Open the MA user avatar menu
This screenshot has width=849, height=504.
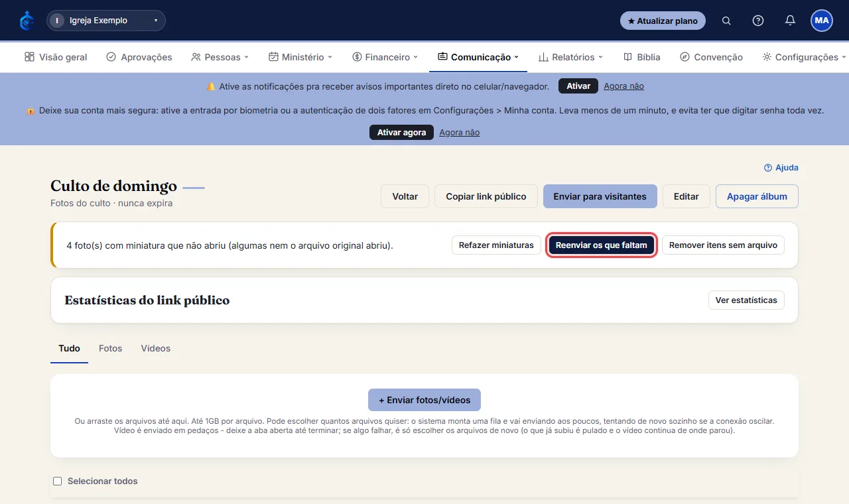click(822, 21)
